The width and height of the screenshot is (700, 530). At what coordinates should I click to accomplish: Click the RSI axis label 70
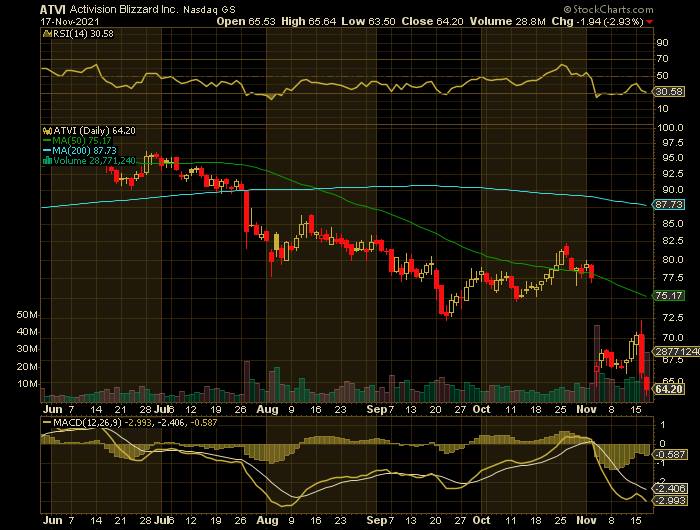pos(662,59)
